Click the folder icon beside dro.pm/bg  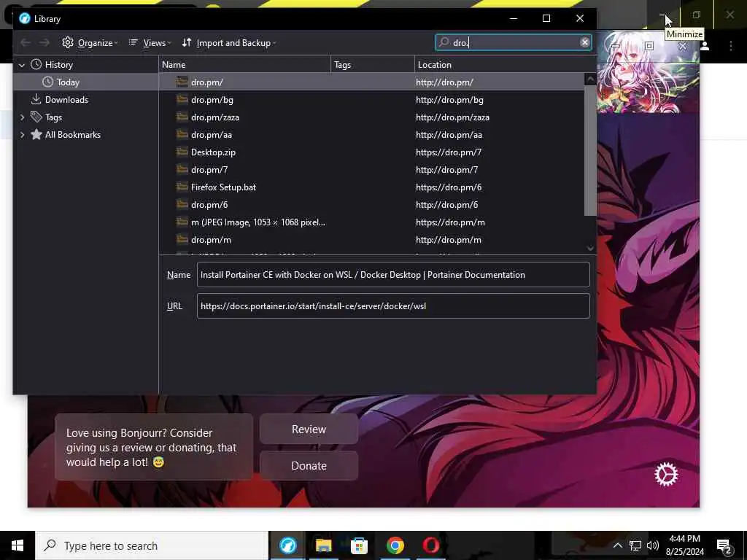[x=182, y=99]
